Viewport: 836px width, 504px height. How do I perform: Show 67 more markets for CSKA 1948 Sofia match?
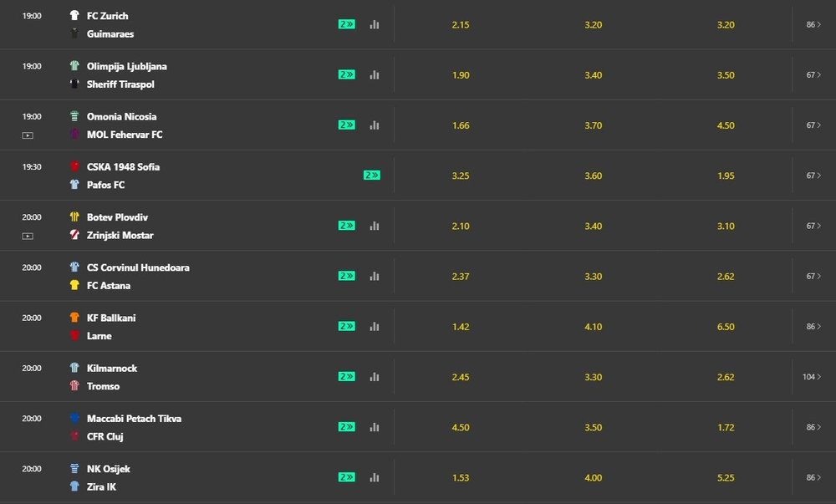click(813, 176)
